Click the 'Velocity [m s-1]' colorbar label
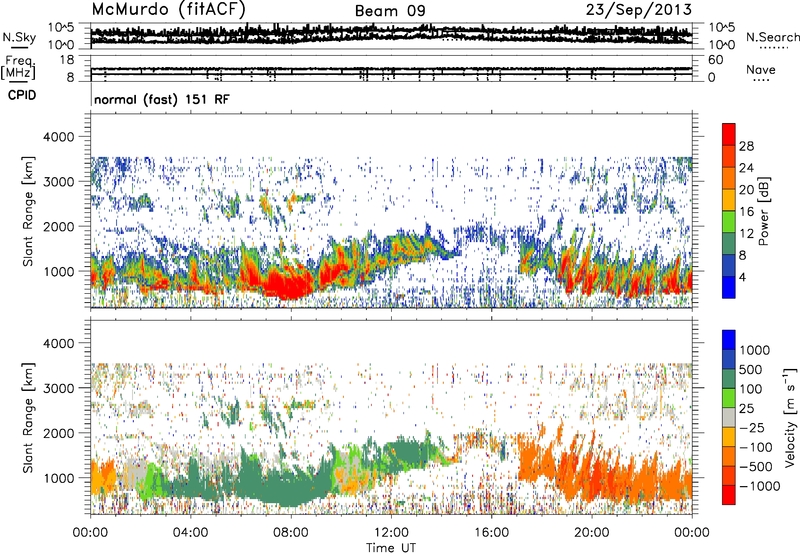800x554 pixels. (x=790, y=417)
